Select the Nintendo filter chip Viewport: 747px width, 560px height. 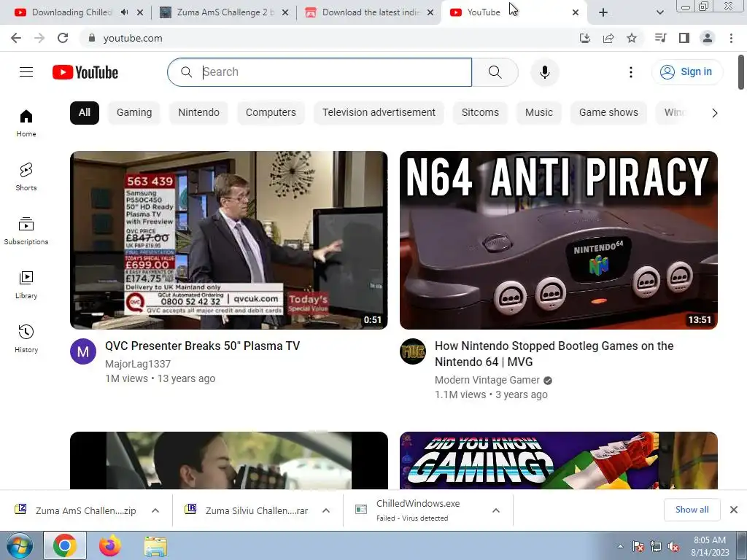(198, 113)
